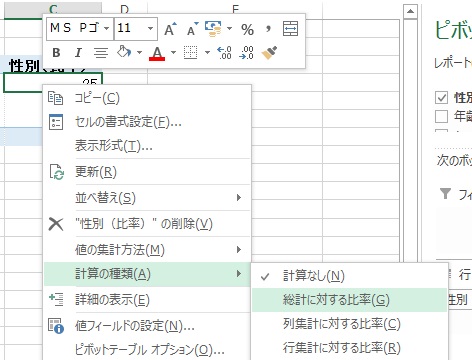Choose 列集計に対する比率(C) option
The height and width of the screenshot is (360, 472).
coord(349,324)
